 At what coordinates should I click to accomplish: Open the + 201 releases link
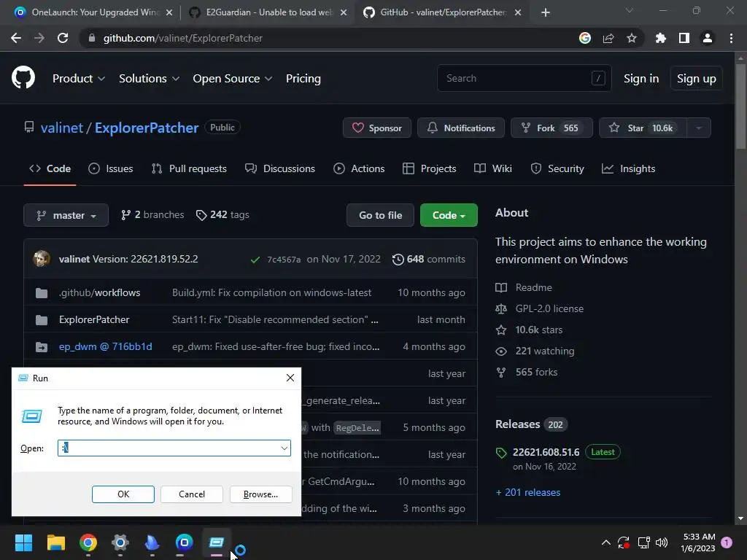click(528, 492)
